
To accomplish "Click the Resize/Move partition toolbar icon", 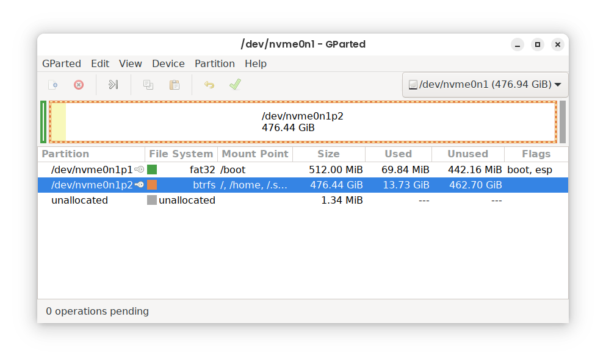I will [114, 85].
